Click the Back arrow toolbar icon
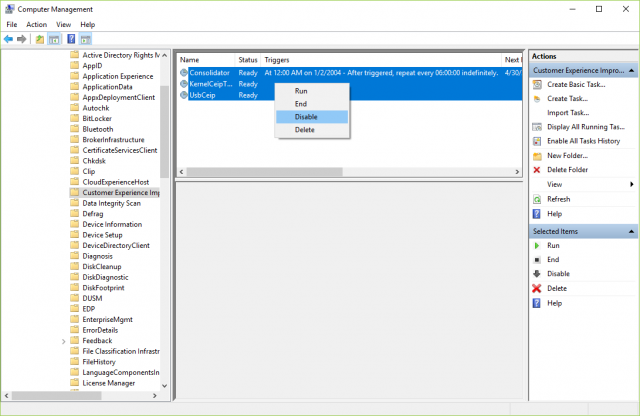The width and height of the screenshot is (640, 416). (9, 39)
